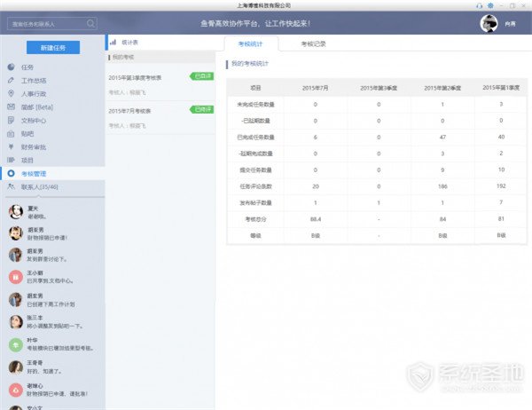
Task: Open 人事行政 via its location pin icon
Action: [12, 93]
